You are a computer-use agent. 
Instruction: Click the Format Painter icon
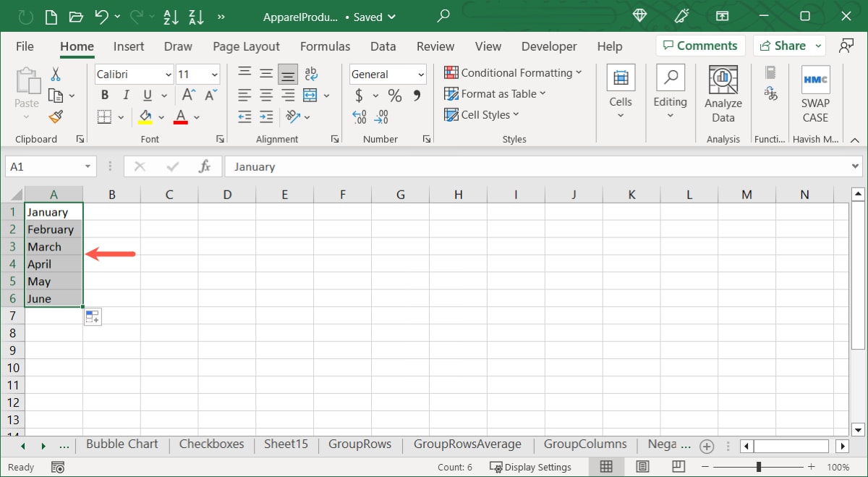click(56, 117)
